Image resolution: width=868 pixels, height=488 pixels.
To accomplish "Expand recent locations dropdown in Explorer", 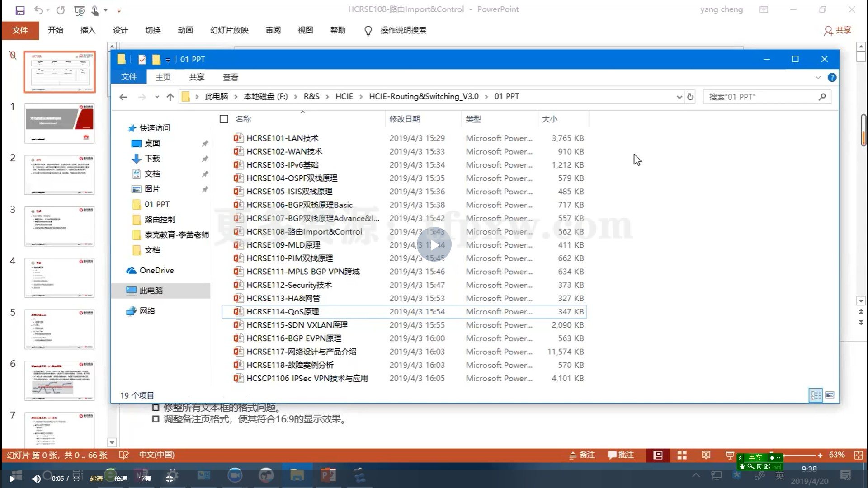I will tap(157, 97).
